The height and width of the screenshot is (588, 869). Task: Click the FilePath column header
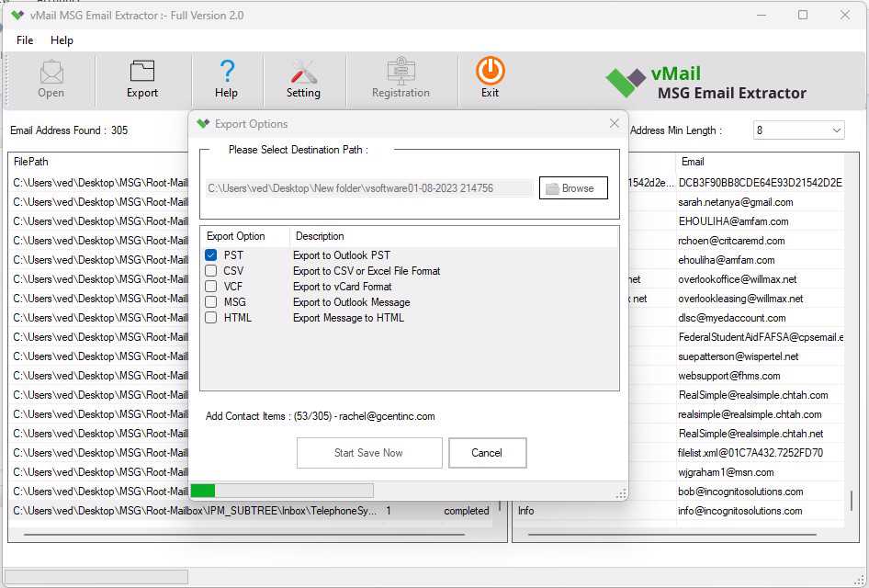[31, 162]
